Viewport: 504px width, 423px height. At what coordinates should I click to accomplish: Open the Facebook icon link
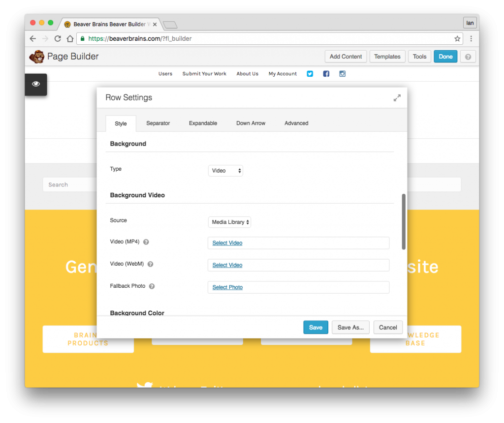[326, 74]
